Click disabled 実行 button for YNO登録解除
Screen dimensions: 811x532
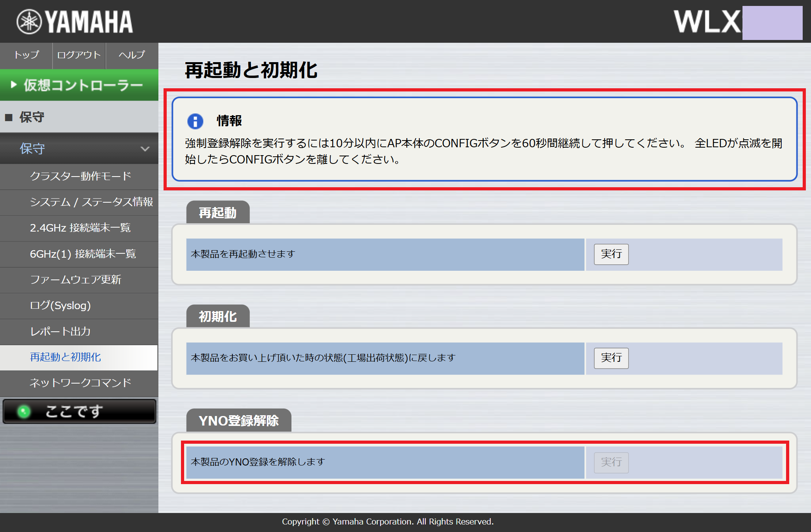click(611, 462)
